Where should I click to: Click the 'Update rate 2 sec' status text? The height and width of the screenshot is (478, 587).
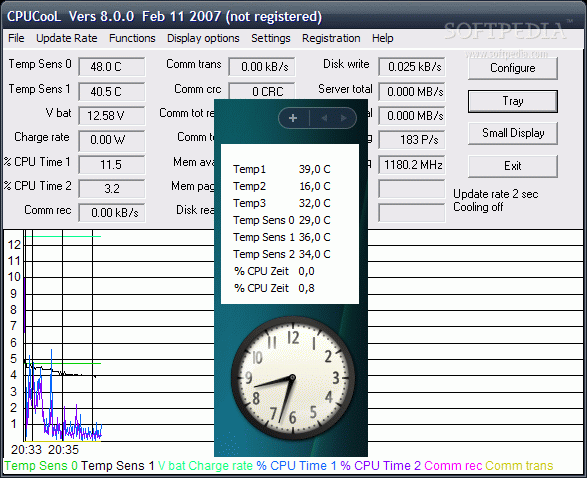496,194
